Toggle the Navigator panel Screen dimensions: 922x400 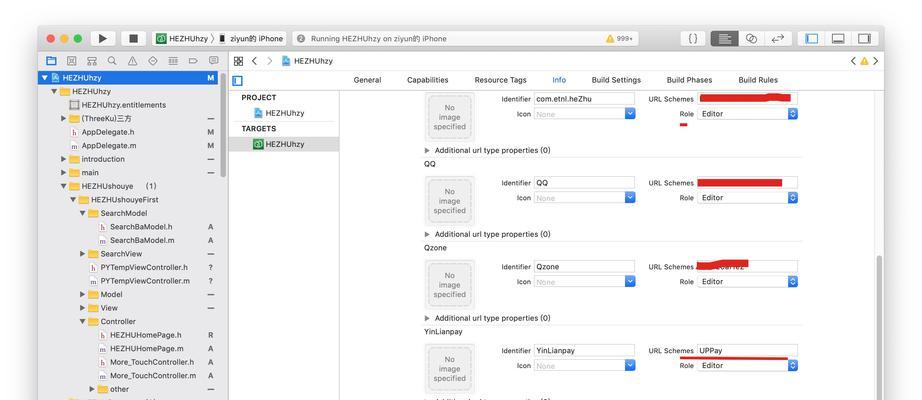[x=811, y=38]
